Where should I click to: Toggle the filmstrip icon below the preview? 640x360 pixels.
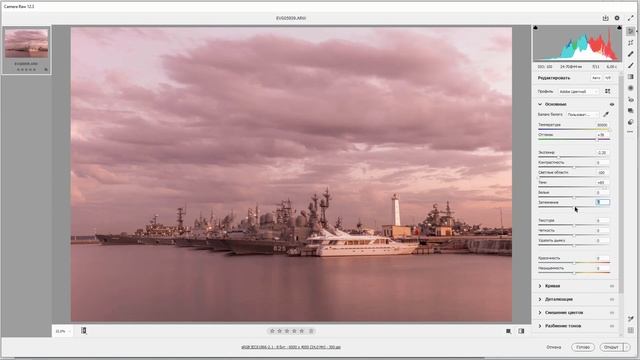pyautogui.click(x=84, y=331)
